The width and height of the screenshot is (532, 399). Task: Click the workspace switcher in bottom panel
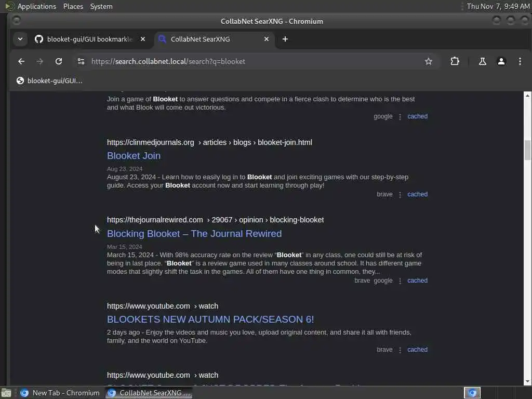pyautogui.click(x=472, y=393)
